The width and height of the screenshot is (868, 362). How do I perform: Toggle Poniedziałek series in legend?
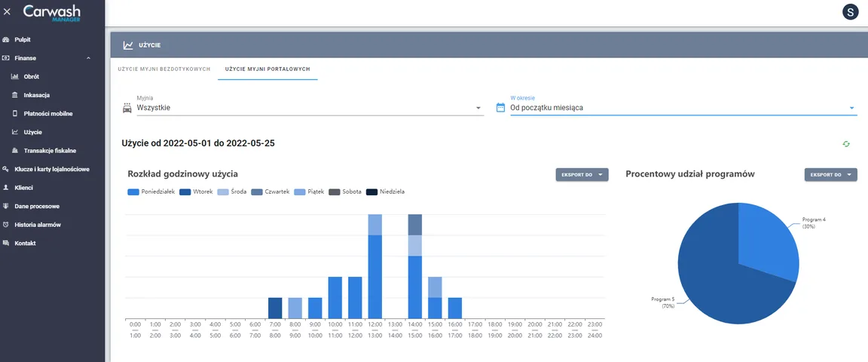pos(151,192)
